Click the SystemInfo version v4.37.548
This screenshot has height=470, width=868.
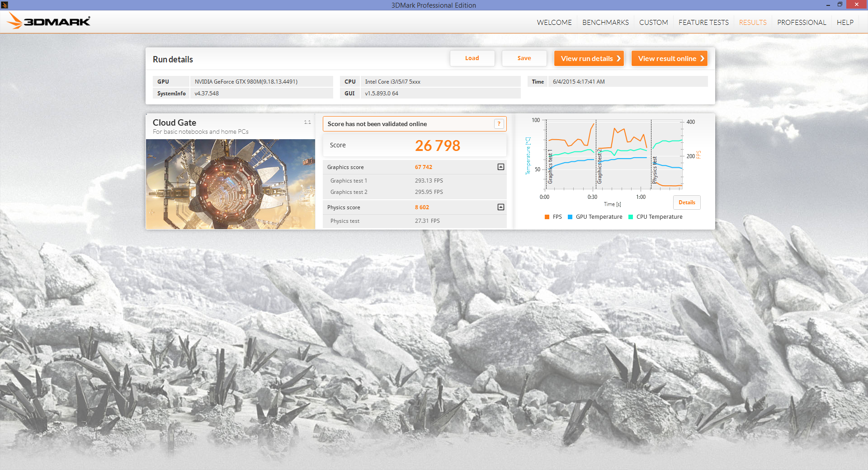click(x=207, y=94)
